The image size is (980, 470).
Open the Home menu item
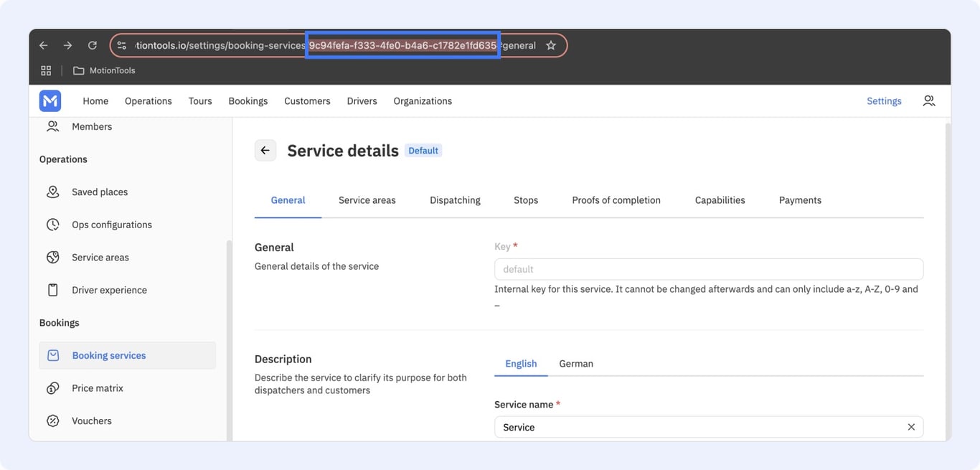click(x=95, y=101)
